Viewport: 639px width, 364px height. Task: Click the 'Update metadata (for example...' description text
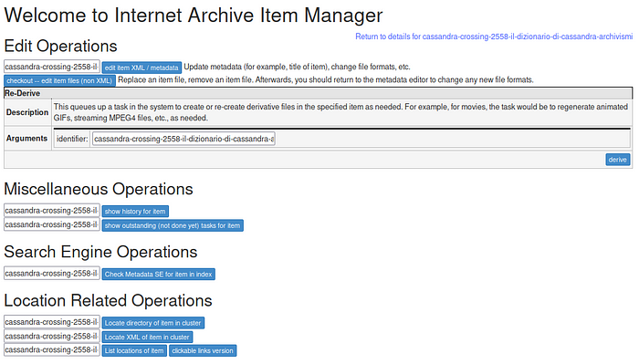point(297,67)
